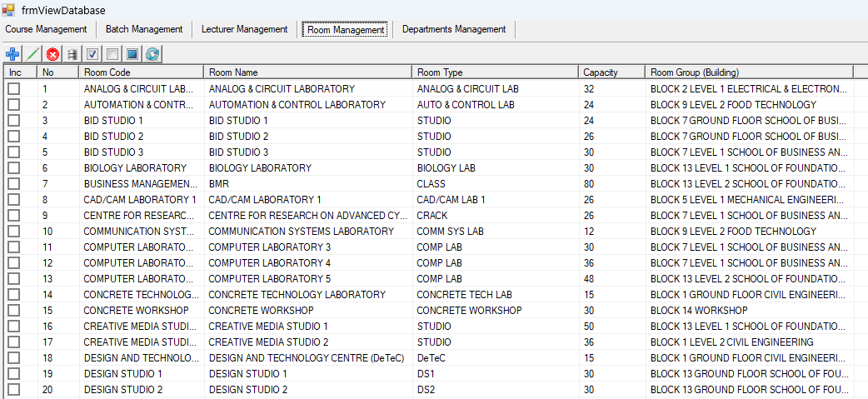Click room type CLASS cell
Image resolution: width=868 pixels, height=399 pixels.
[x=431, y=184]
